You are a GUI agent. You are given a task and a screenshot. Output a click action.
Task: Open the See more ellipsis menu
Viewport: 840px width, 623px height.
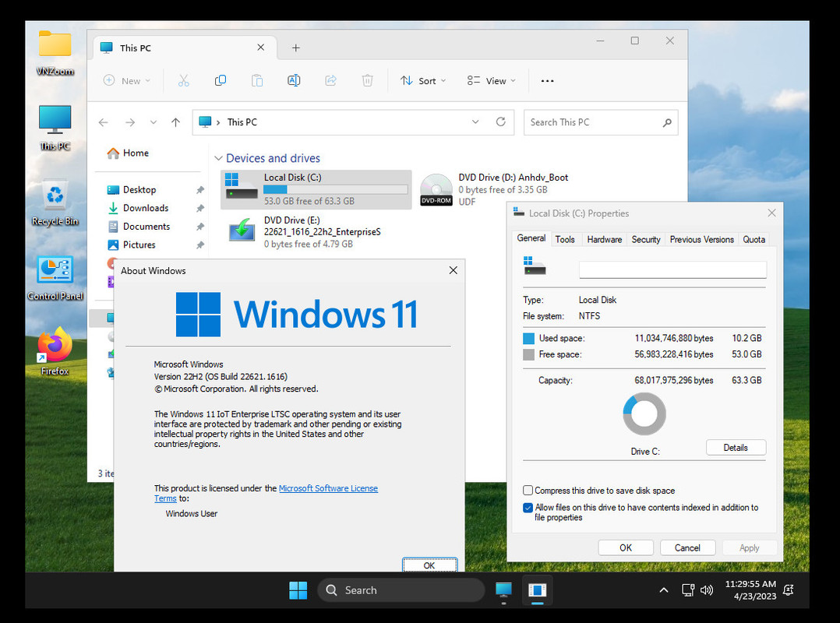pos(547,81)
